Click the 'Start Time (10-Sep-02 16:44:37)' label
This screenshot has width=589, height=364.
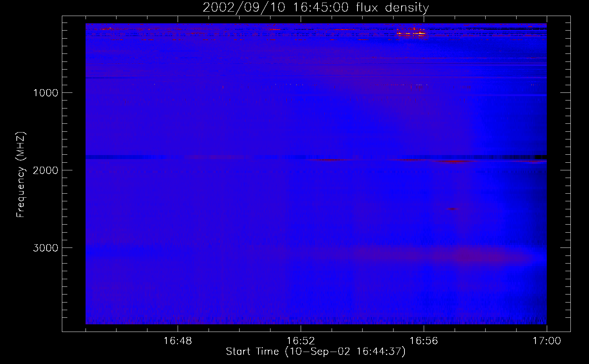[x=316, y=352]
